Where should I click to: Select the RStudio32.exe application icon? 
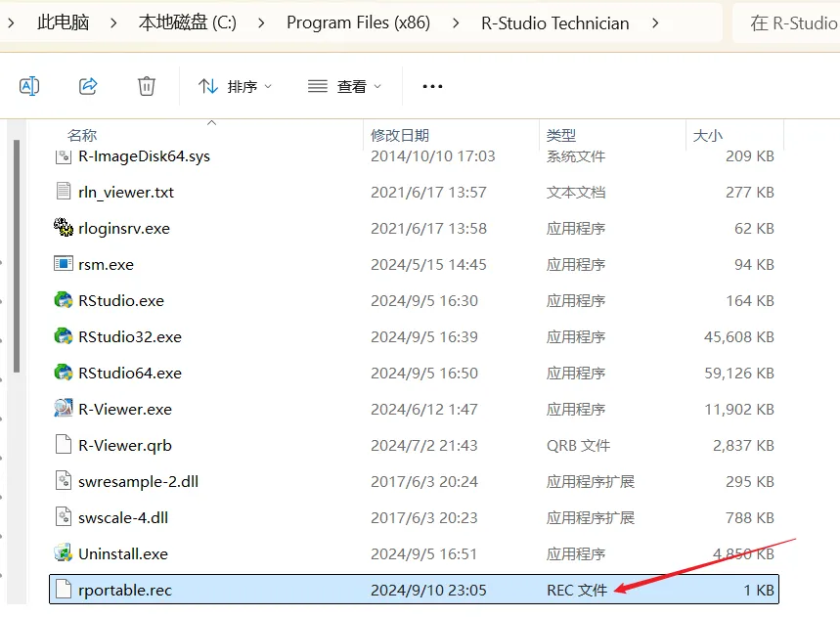click(x=61, y=336)
